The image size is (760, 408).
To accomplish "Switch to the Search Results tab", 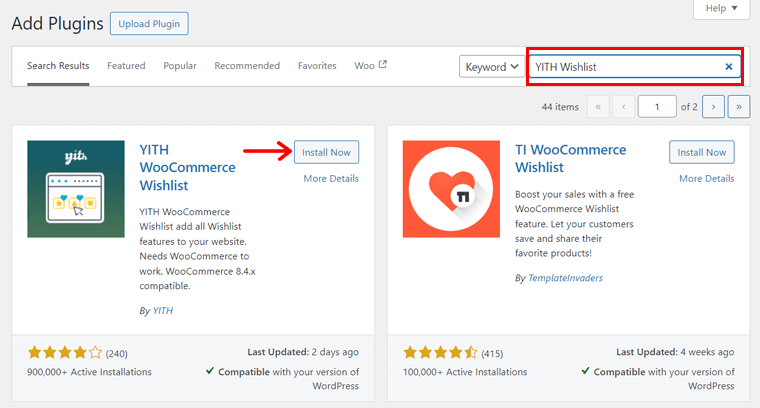I will (x=58, y=65).
